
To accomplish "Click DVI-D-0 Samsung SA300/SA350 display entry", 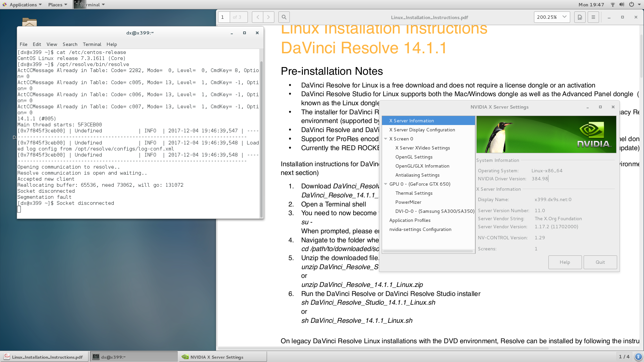I will click(x=434, y=211).
